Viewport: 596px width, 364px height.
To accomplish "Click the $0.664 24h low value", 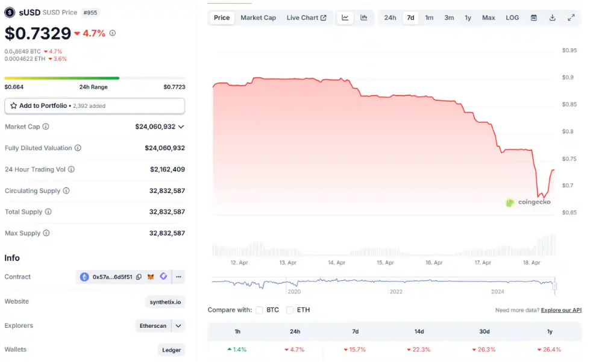I will pyautogui.click(x=14, y=87).
